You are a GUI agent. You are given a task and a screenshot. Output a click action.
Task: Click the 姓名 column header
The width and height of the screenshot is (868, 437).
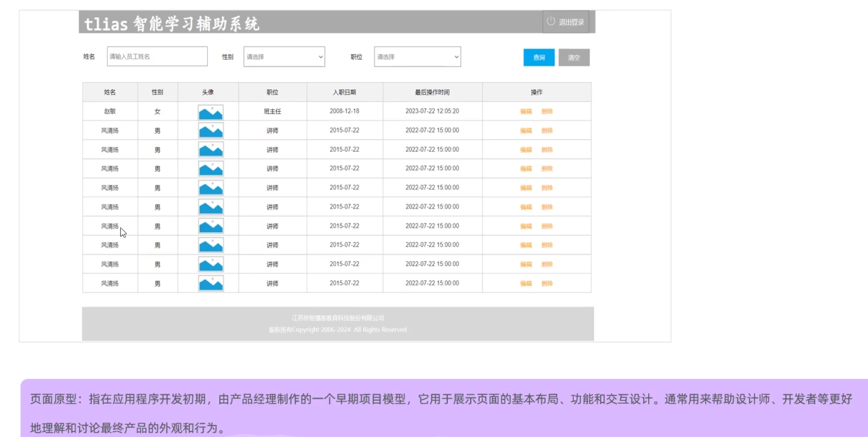[x=110, y=92]
